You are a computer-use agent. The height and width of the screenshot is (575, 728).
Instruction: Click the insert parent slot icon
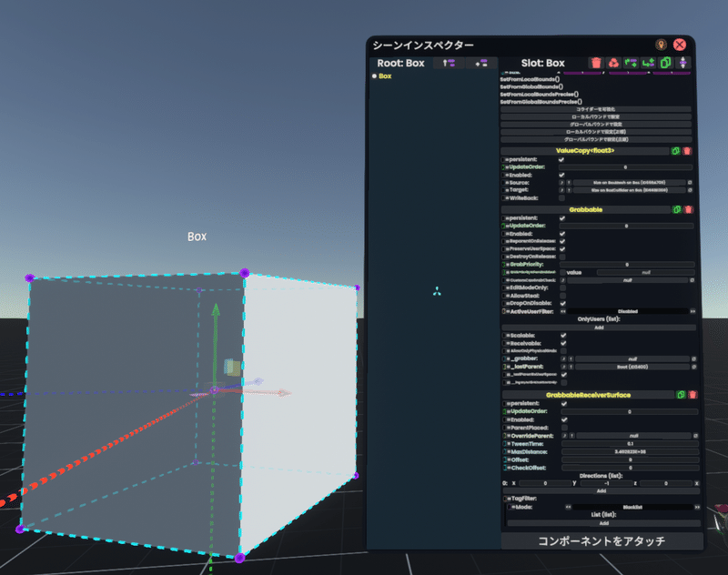click(631, 63)
